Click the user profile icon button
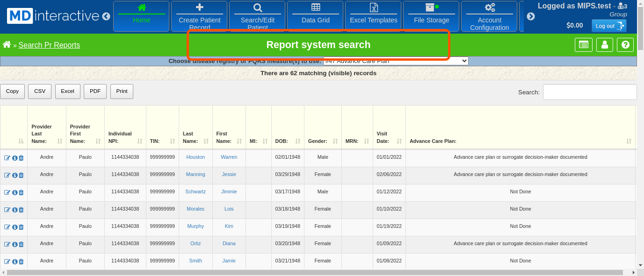The height and width of the screenshot is (276, 644). point(604,45)
